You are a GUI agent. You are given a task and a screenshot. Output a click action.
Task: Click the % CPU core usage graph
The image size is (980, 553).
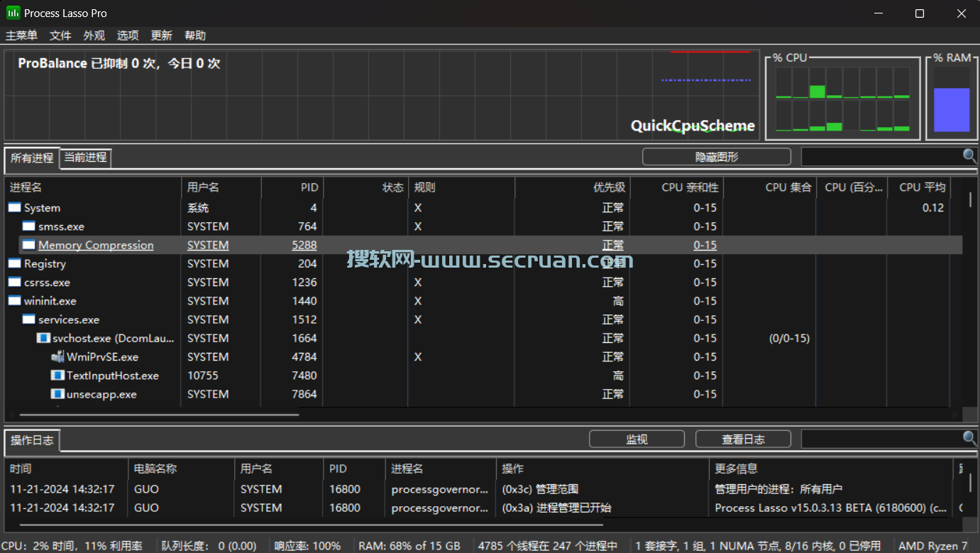point(842,99)
